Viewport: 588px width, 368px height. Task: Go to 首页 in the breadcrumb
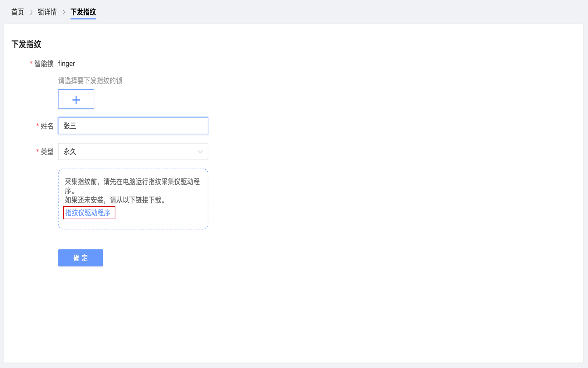[x=18, y=12]
